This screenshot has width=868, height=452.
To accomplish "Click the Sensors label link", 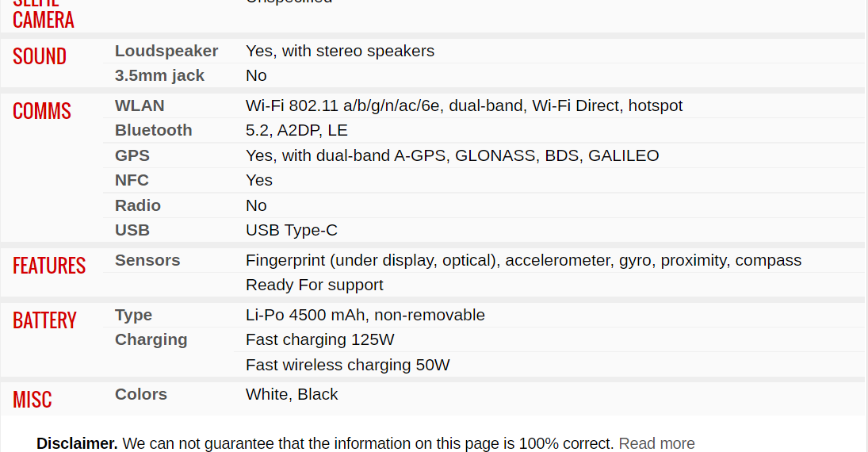I will coord(147,260).
